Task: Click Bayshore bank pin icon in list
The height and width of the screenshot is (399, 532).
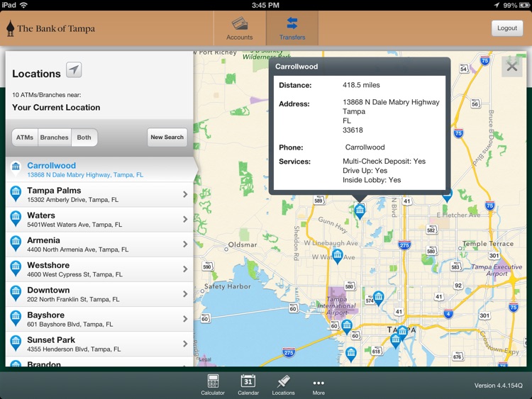Action: [x=16, y=318]
